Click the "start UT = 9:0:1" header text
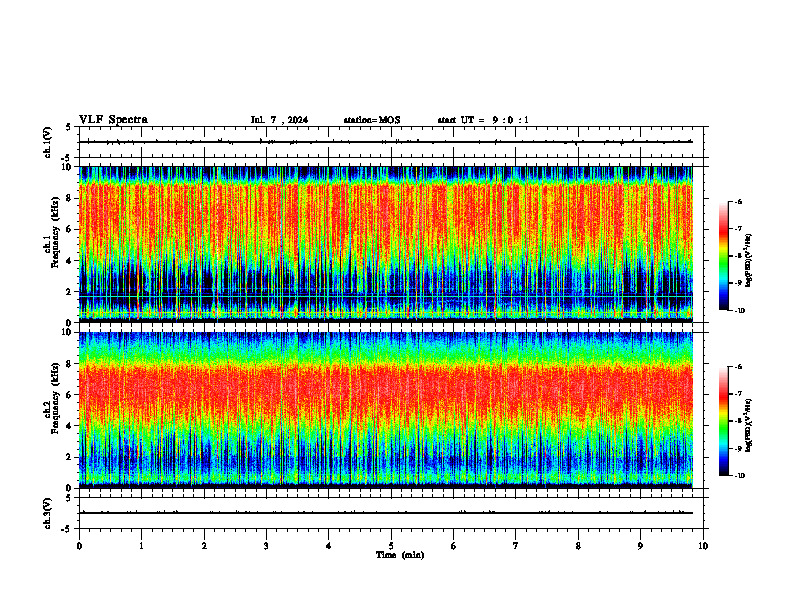Image resolution: width=792 pixels, height=612 pixels. click(x=483, y=120)
